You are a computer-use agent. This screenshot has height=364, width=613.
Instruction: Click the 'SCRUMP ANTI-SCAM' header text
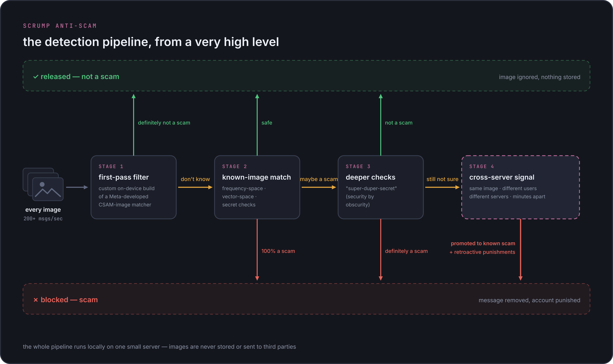click(60, 26)
